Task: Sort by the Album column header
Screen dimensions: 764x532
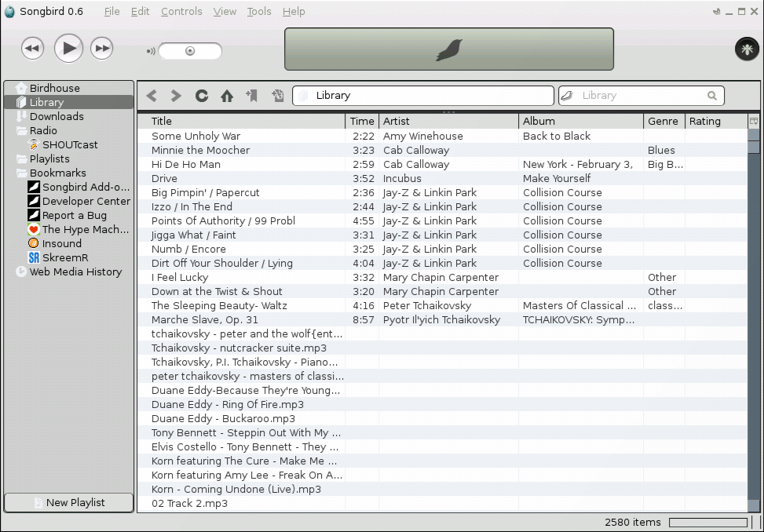Action: tap(581, 121)
